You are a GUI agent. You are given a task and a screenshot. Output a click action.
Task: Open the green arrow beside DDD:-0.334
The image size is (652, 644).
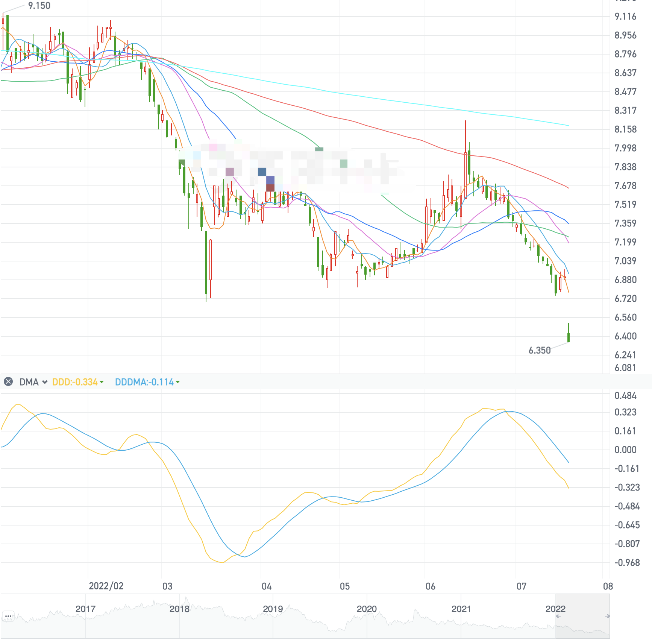pyautogui.click(x=102, y=382)
